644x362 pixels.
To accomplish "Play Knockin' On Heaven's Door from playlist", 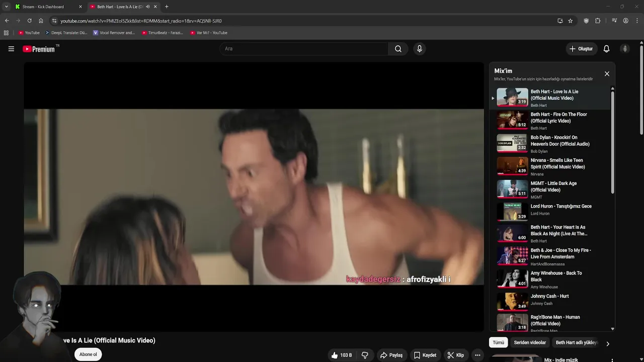I will pyautogui.click(x=550, y=144).
